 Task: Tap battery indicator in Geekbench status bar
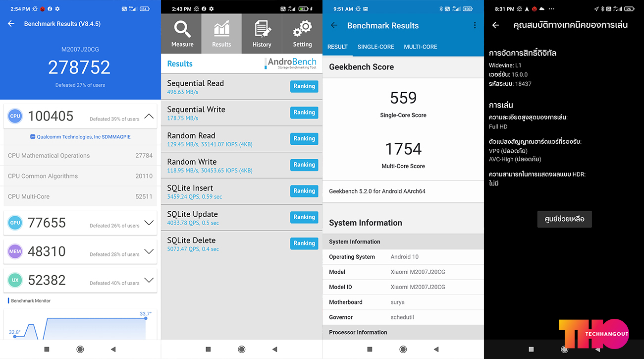(x=468, y=9)
